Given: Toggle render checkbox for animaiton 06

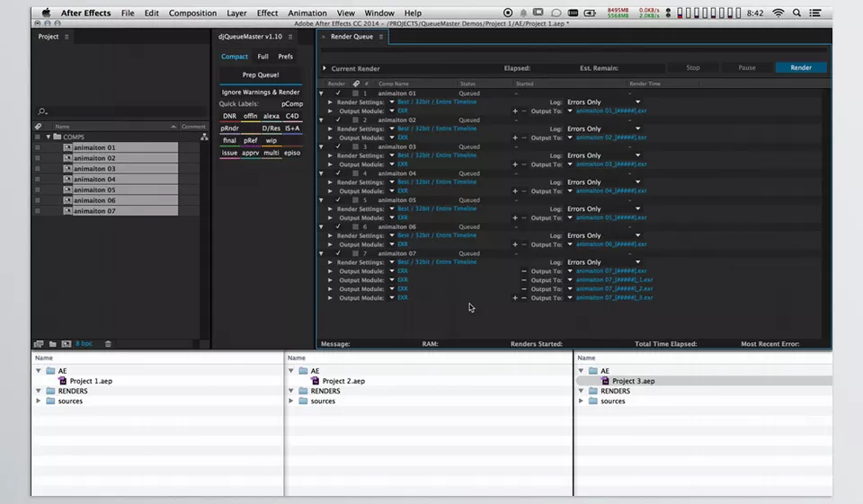Looking at the screenshot, I should click(338, 226).
